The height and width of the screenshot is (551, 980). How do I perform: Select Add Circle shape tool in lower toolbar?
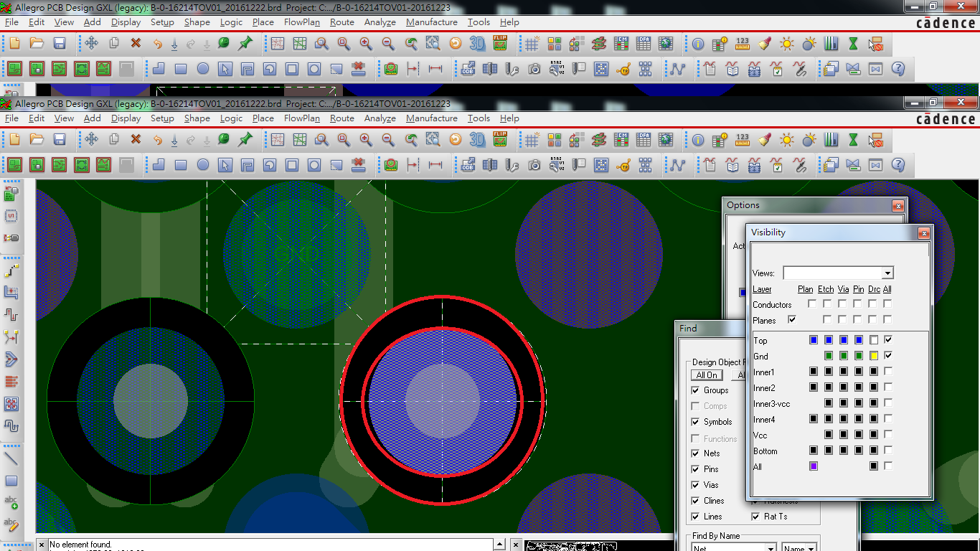click(x=203, y=166)
